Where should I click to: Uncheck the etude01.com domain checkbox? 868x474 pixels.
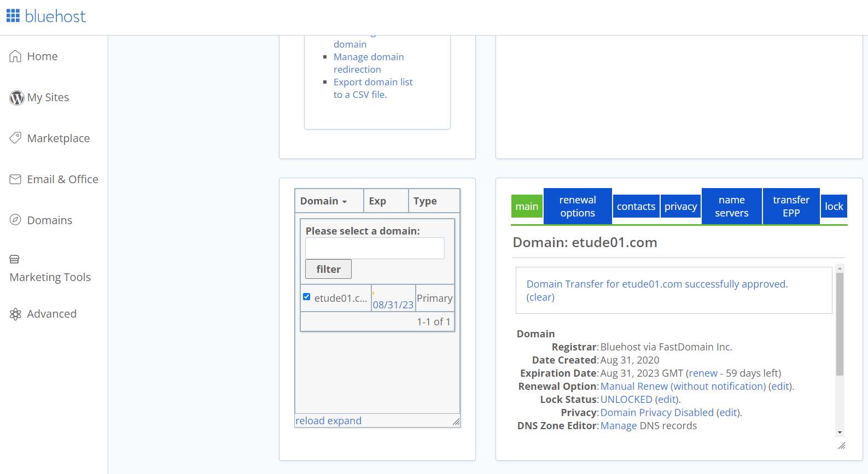307,297
